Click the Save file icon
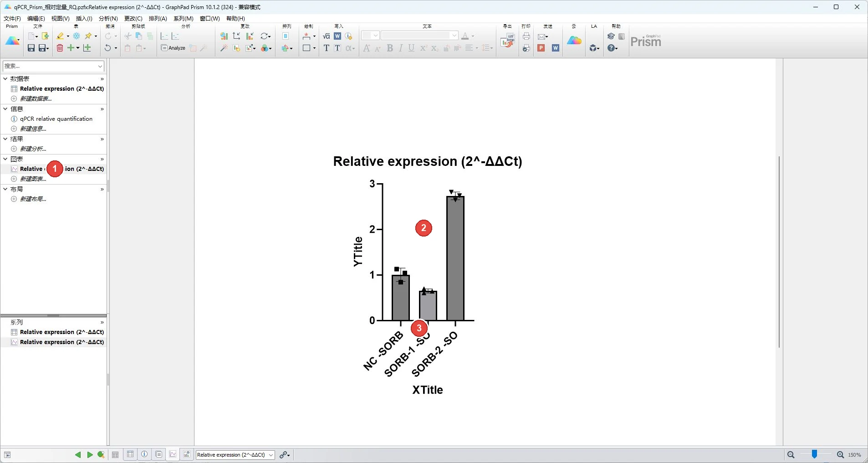Screen dimensions: 868x463 pos(31,48)
